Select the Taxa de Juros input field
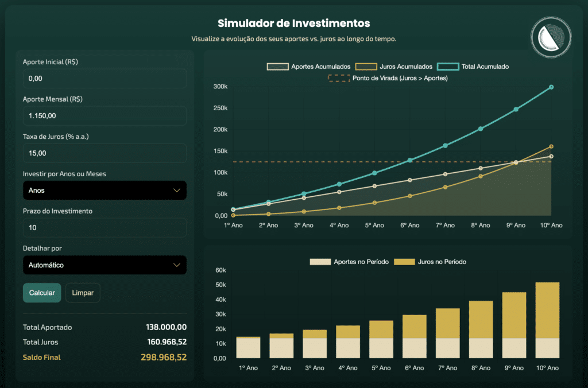588x388 pixels. (x=105, y=153)
